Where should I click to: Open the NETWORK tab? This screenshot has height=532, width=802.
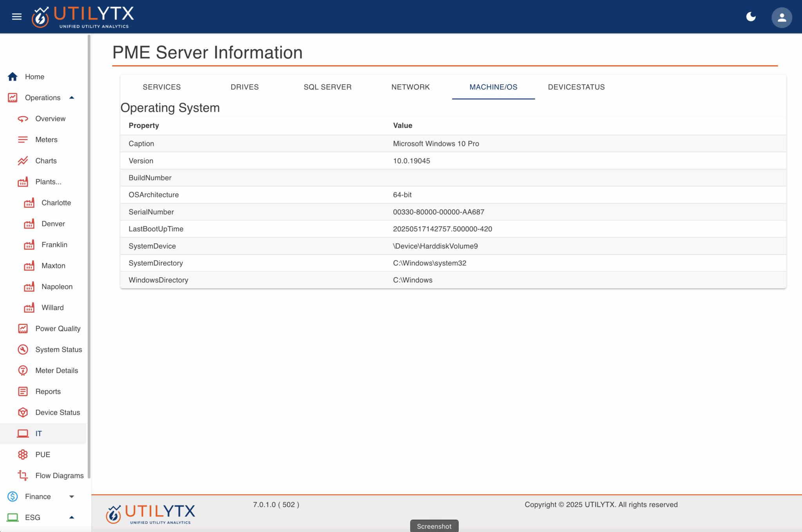point(410,87)
